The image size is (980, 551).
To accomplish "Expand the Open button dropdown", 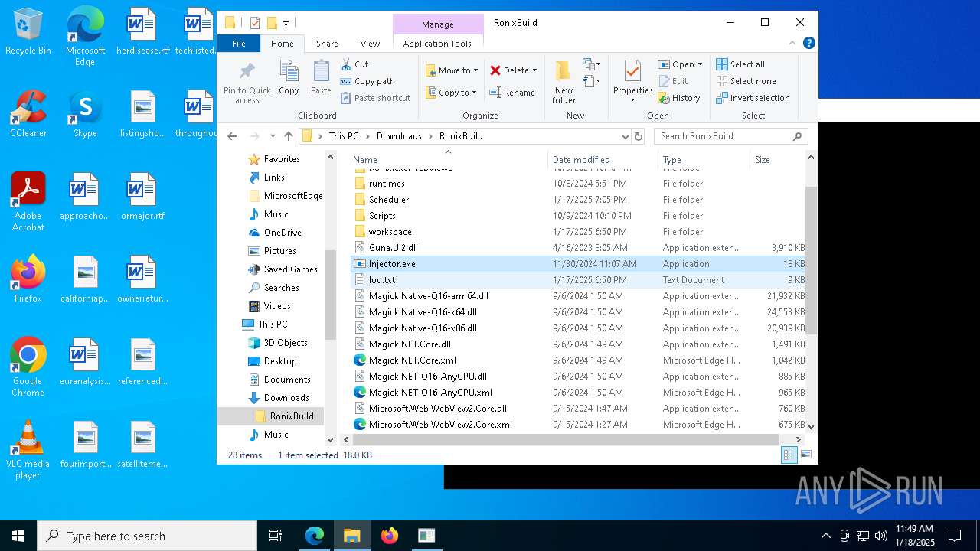I will coord(699,64).
